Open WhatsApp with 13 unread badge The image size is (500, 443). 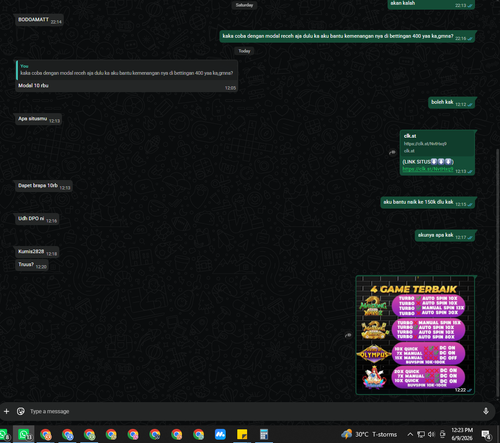[24, 434]
